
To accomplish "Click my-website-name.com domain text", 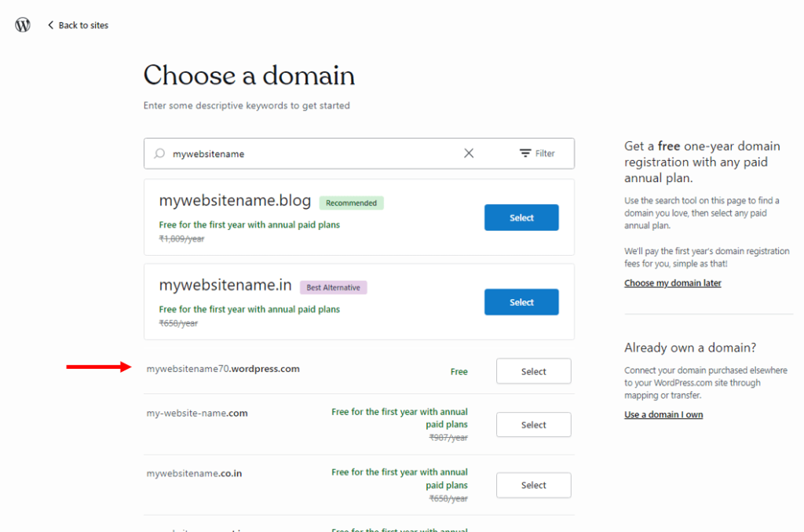I will click(197, 413).
